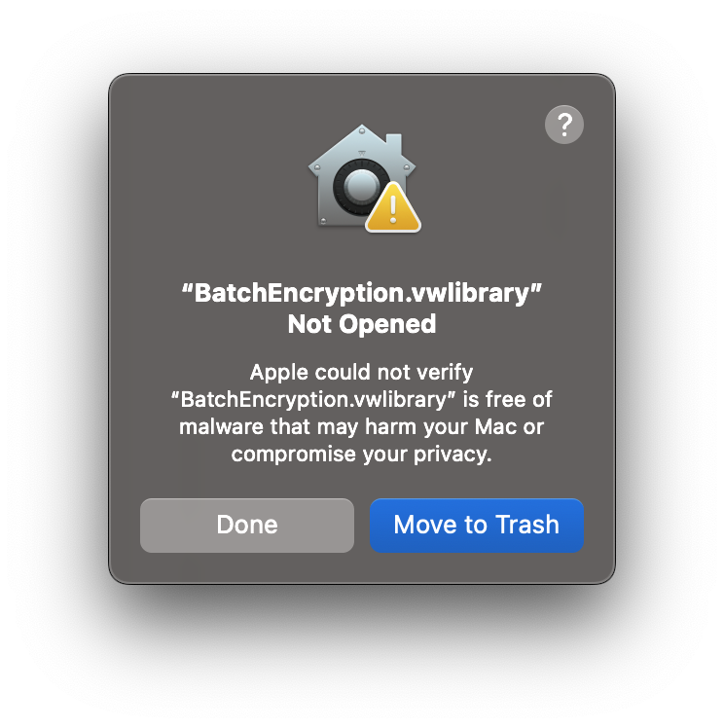Click the yellow warning triangle badge
724x728 pixels.
click(x=393, y=207)
